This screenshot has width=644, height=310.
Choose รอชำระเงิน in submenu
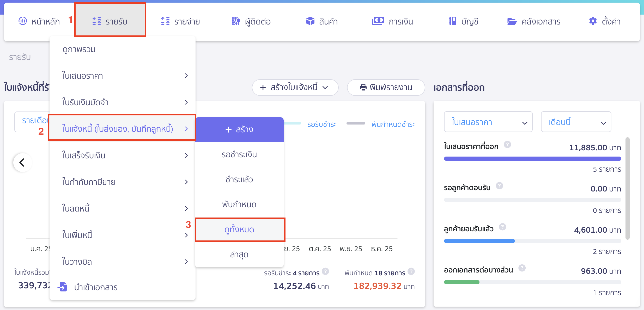pyautogui.click(x=239, y=154)
